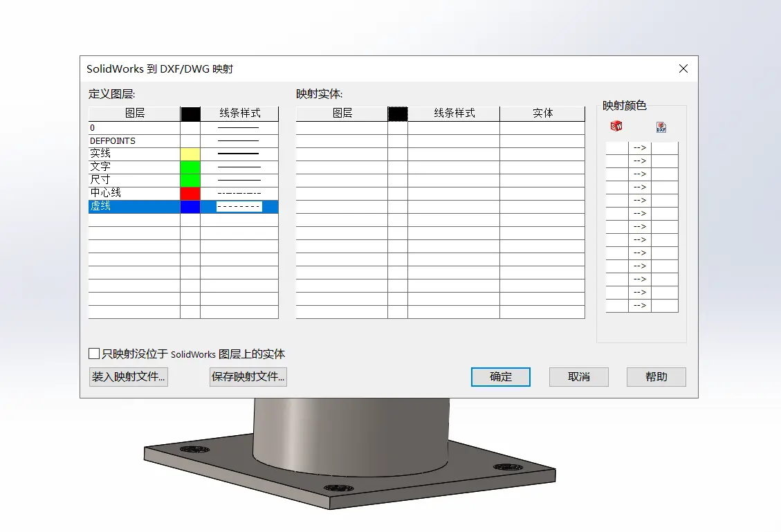Screen dimensions: 781x532
Task: Click the SolidWorks icon in 映射颜色
Action: (x=616, y=126)
